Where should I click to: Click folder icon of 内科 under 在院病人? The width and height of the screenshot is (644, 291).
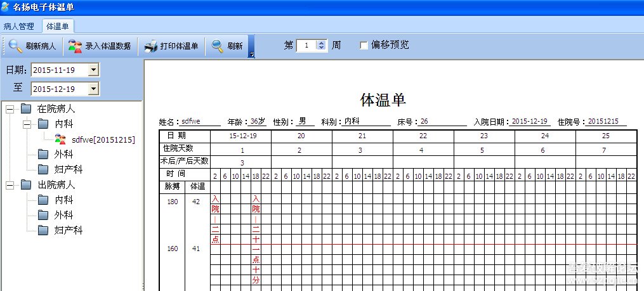(x=43, y=124)
